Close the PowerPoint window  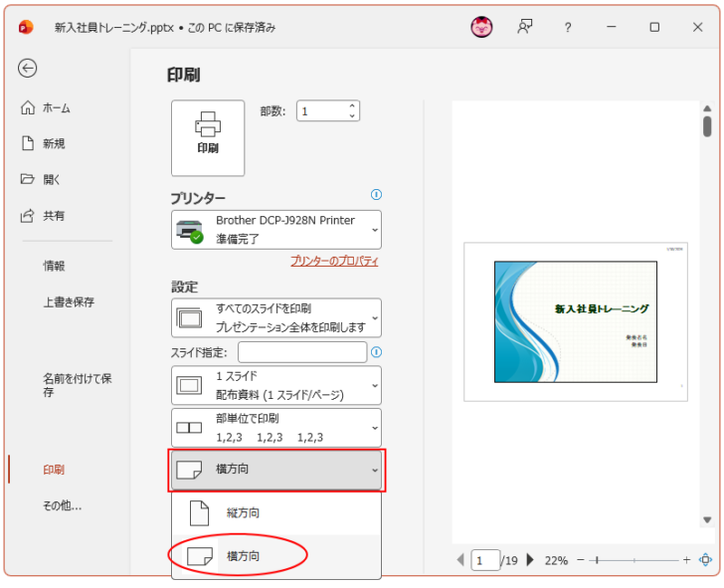click(698, 27)
